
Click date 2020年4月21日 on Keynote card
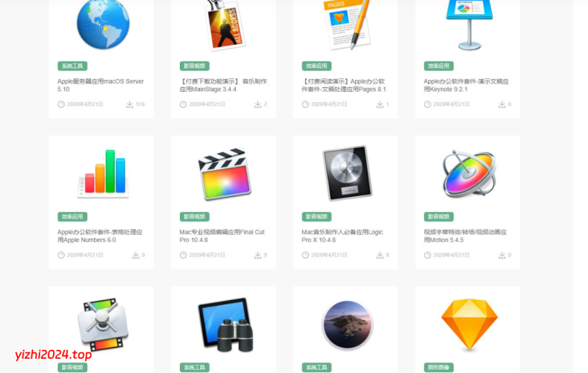[x=451, y=104]
